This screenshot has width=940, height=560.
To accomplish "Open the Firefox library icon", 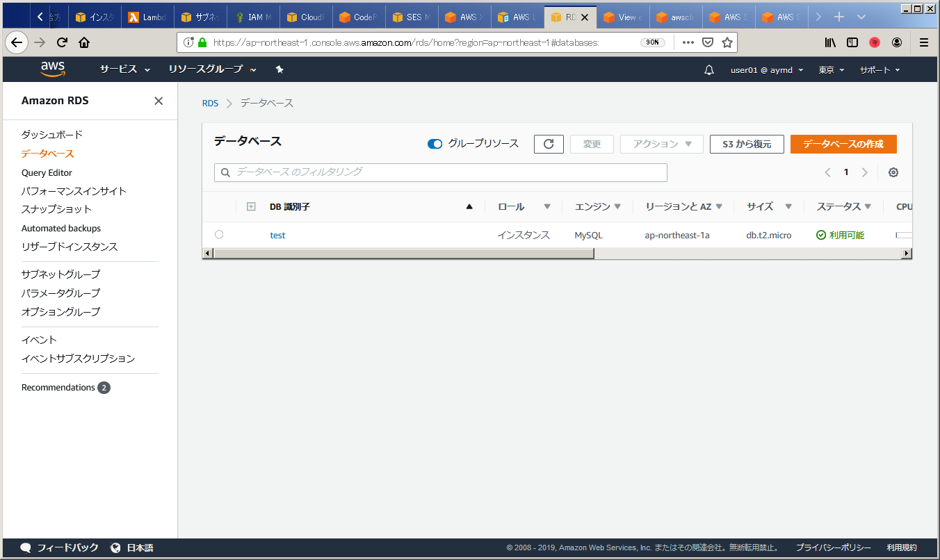I will [x=831, y=42].
